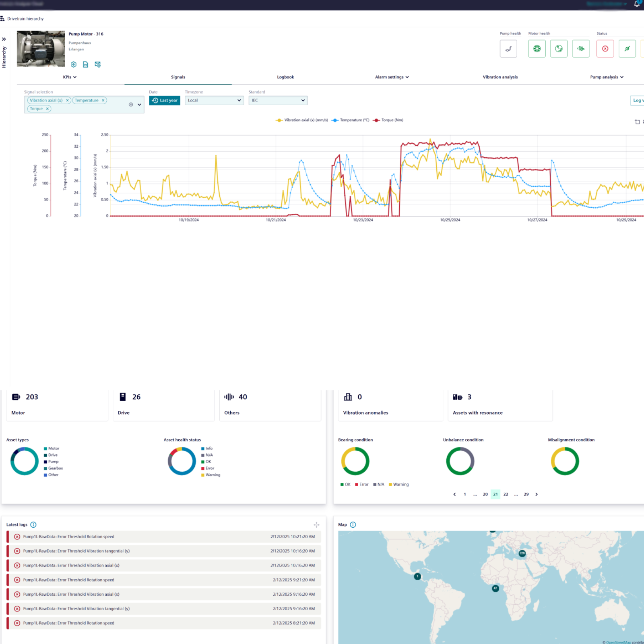The width and height of the screenshot is (644, 644).
Task: Click the Assets with resonance card
Action: tap(500, 405)
